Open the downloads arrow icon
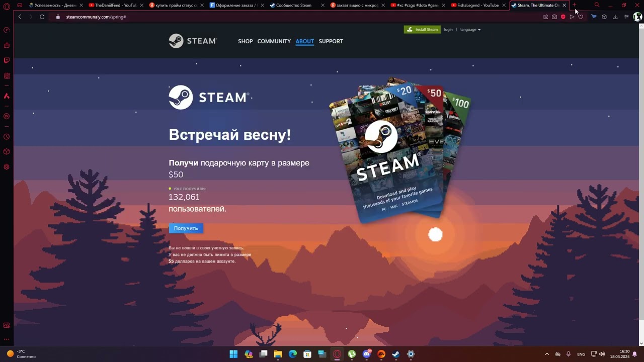This screenshot has height=362, width=644. 615,17
